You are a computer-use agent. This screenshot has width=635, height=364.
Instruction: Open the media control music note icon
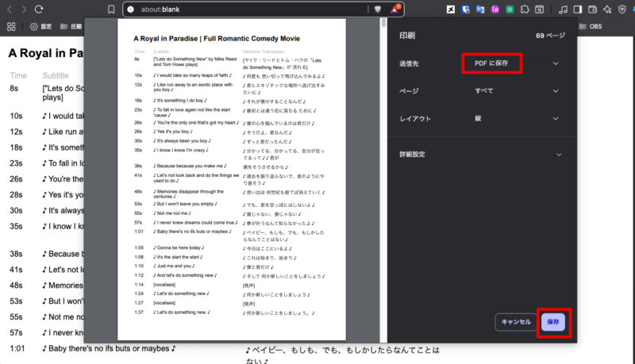coord(563,10)
